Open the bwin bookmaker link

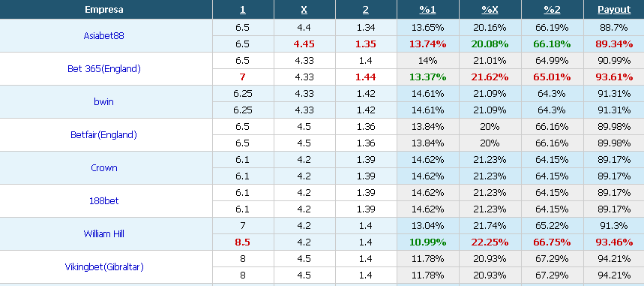click(x=104, y=101)
